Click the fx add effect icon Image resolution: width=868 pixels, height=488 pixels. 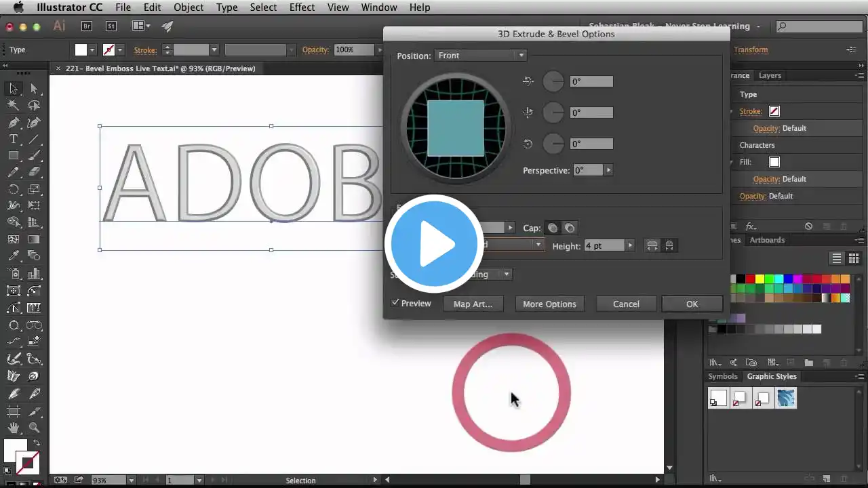tap(751, 226)
